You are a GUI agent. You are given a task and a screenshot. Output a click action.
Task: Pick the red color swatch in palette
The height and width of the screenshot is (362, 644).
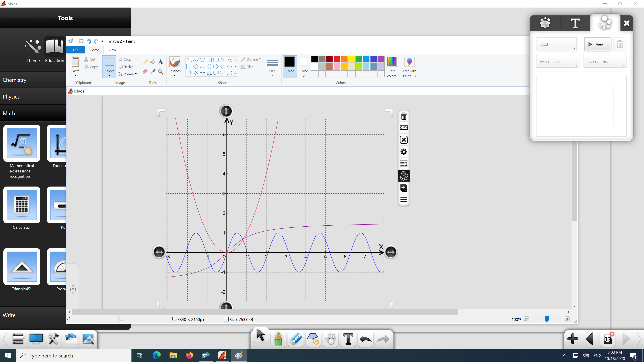336,59
